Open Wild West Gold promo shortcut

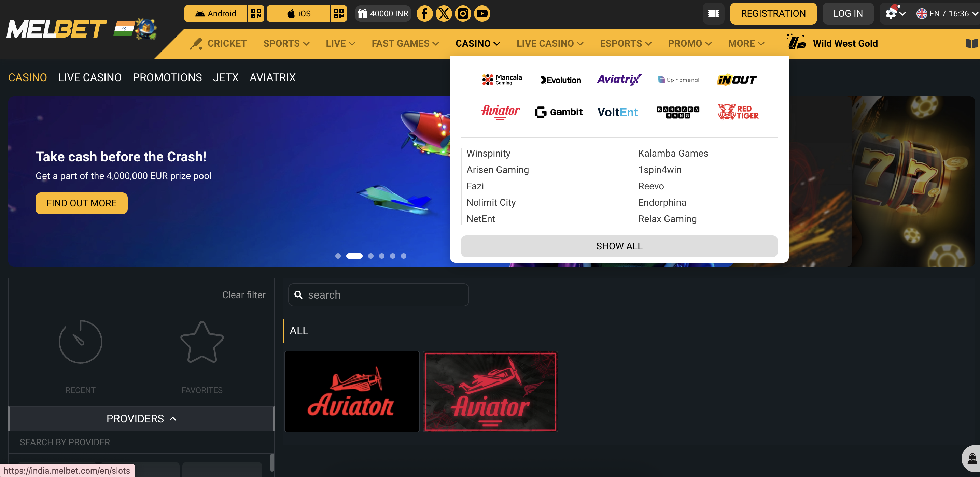point(832,43)
